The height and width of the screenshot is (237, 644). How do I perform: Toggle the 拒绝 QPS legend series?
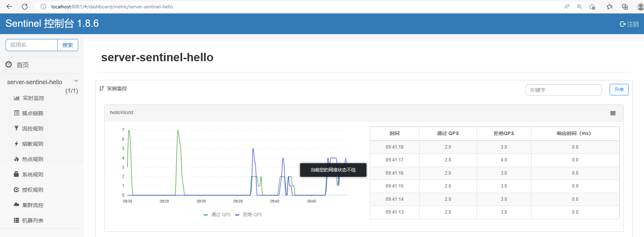point(249,214)
